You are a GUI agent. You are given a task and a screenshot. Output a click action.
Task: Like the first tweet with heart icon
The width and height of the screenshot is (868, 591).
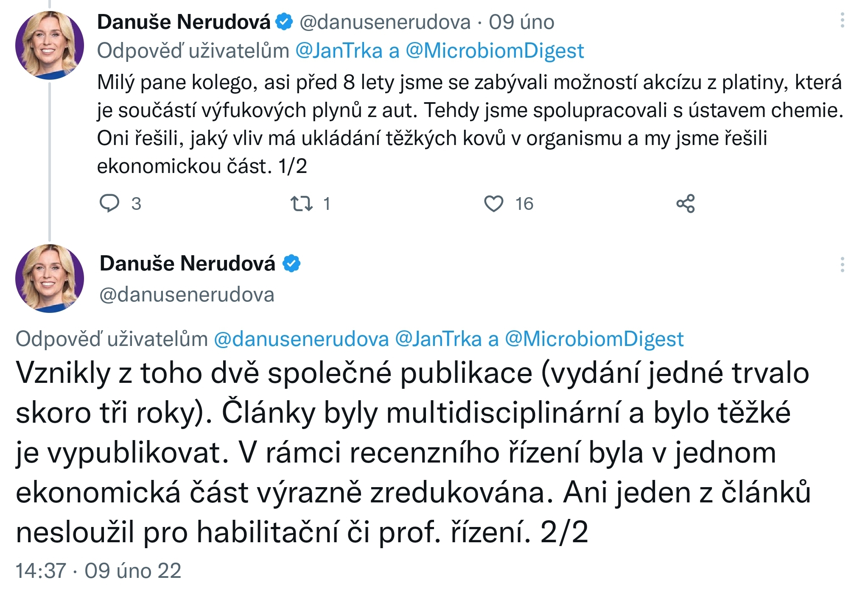click(x=494, y=204)
